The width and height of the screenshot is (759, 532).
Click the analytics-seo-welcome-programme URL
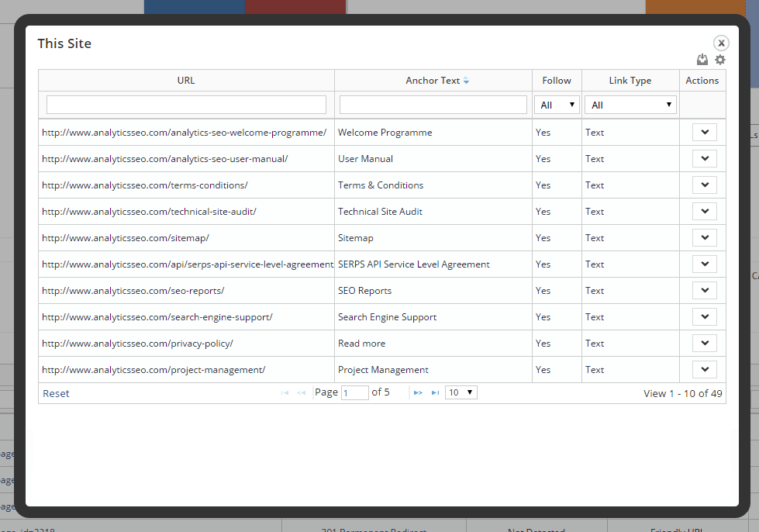click(x=185, y=133)
